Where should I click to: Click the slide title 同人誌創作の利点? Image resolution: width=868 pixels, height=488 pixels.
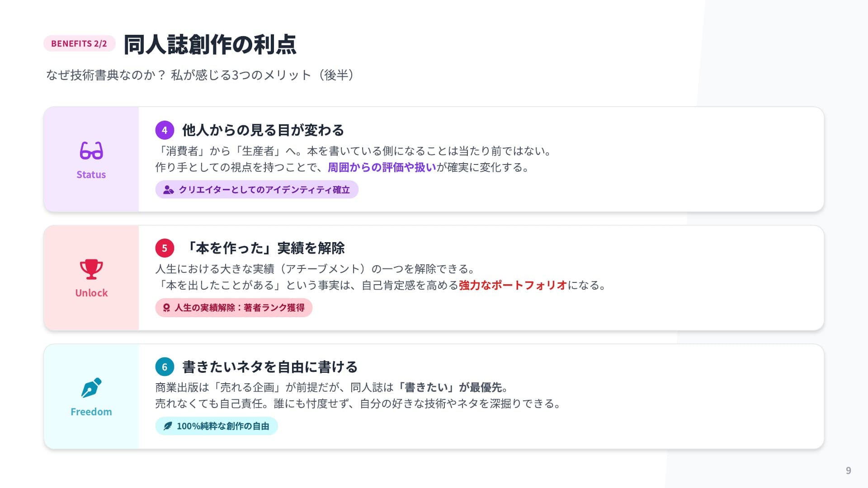[x=210, y=44]
